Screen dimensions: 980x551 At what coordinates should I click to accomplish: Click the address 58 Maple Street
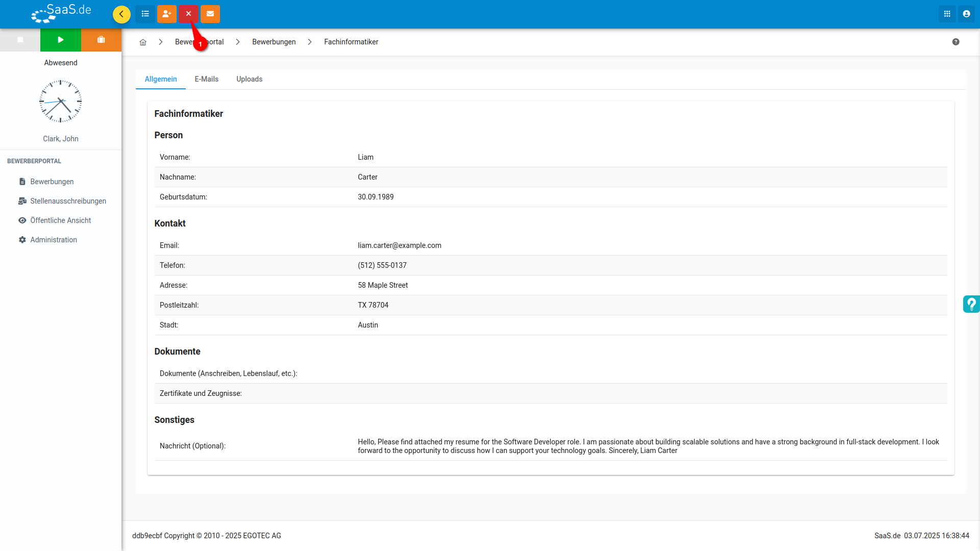click(x=383, y=285)
